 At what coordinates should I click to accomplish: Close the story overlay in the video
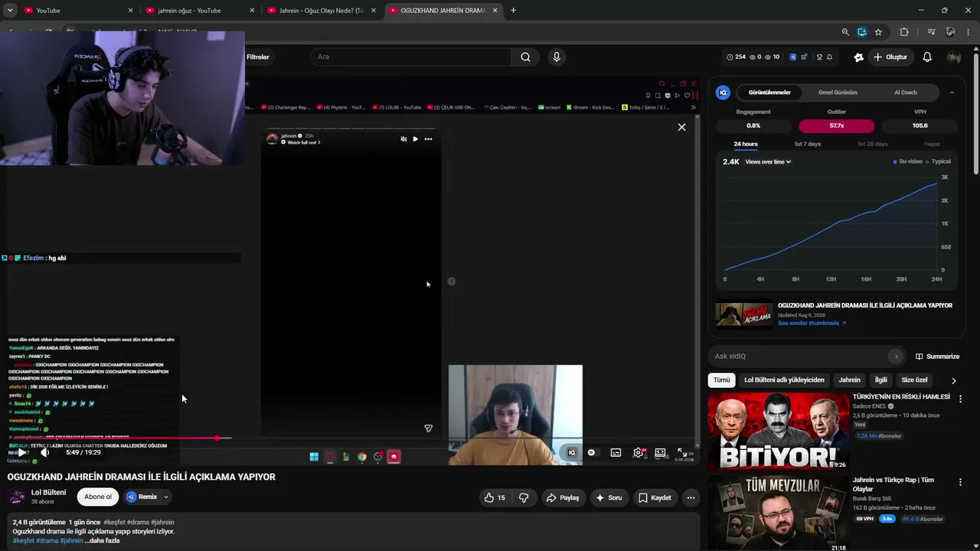pyautogui.click(x=681, y=127)
